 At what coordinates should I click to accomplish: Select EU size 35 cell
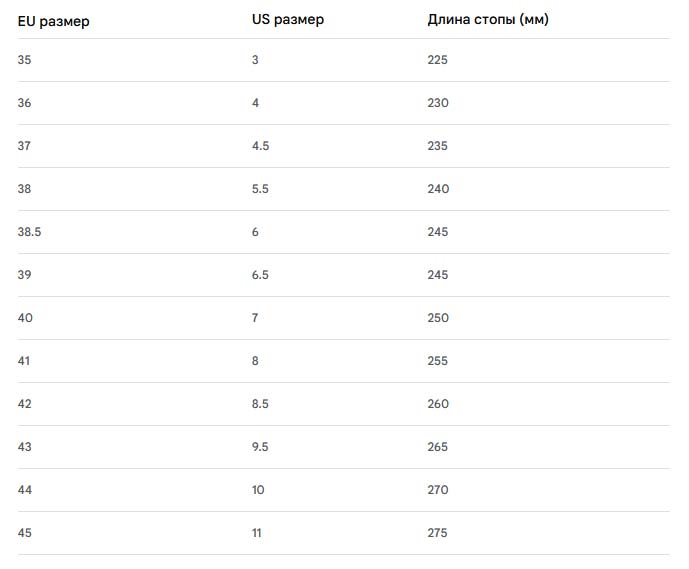pos(25,60)
